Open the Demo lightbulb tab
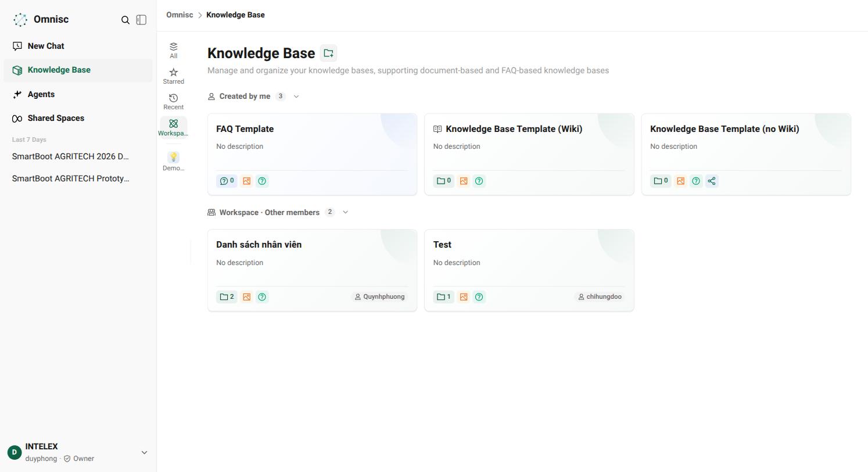Screen dimensions: 868x472 pyautogui.click(x=173, y=161)
